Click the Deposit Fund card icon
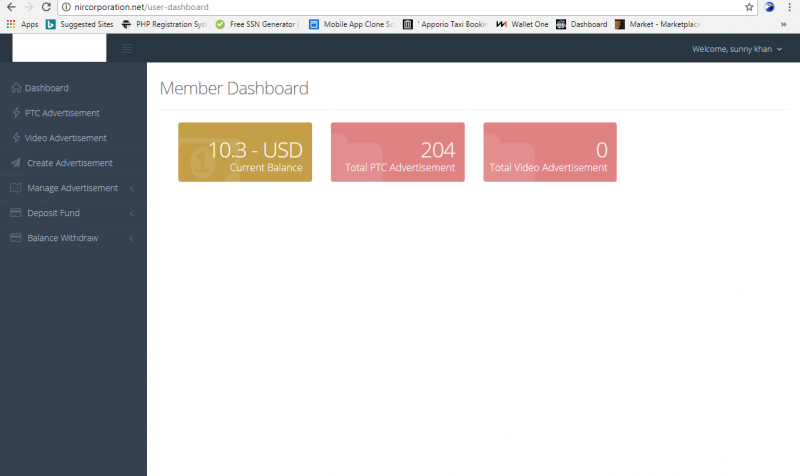 (x=16, y=213)
